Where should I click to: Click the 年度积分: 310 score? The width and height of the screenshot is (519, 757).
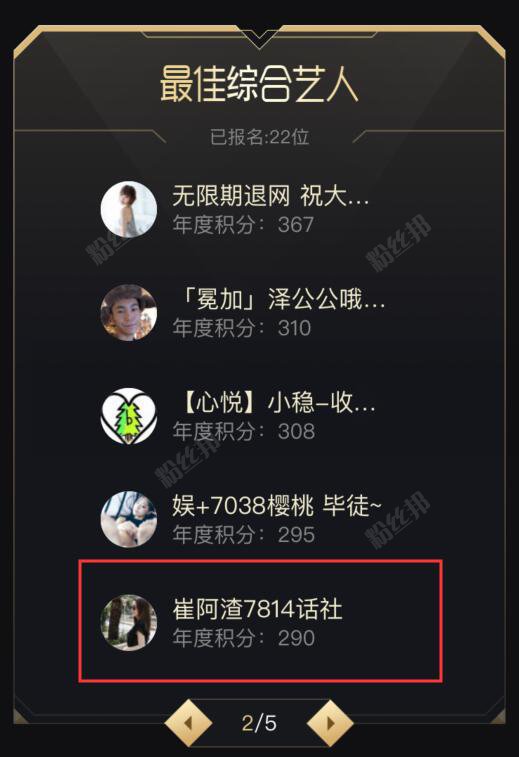pos(241,328)
